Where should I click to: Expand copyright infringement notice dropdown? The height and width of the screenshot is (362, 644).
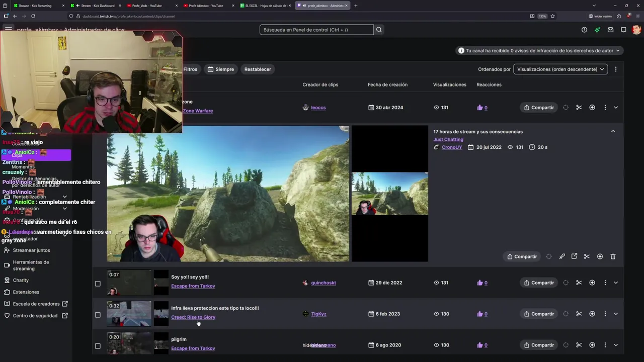(539, 50)
